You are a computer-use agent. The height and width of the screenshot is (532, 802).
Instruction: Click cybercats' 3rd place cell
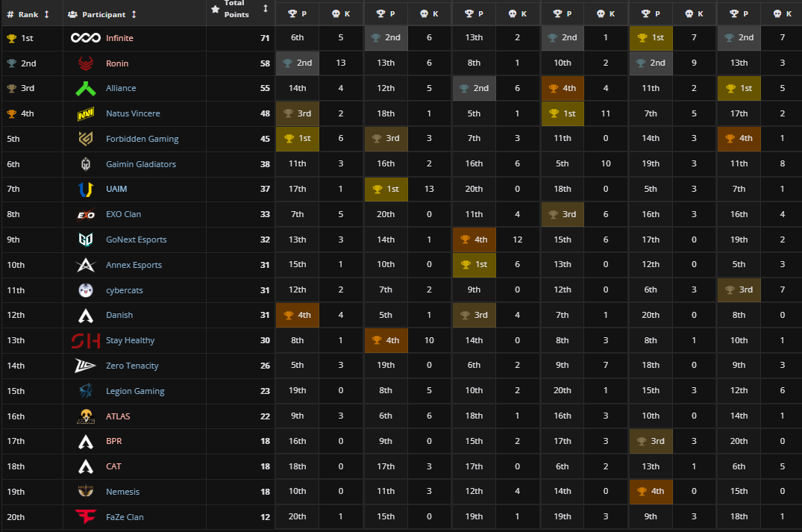point(739,290)
